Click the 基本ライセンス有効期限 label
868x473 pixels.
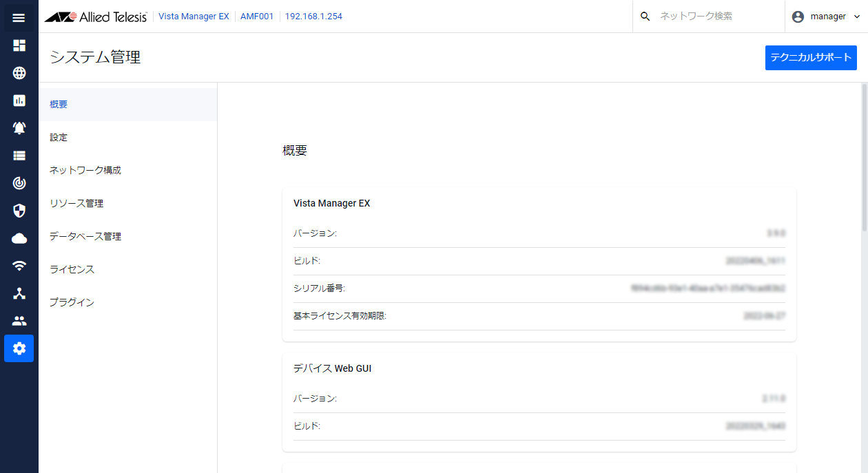click(340, 316)
